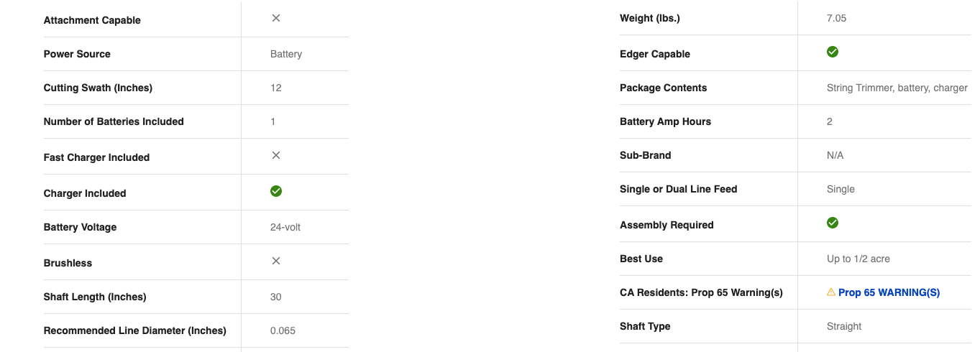Viewport: 980px width, 352px height.
Task: Click the Weight value 7.05
Action: tap(837, 18)
